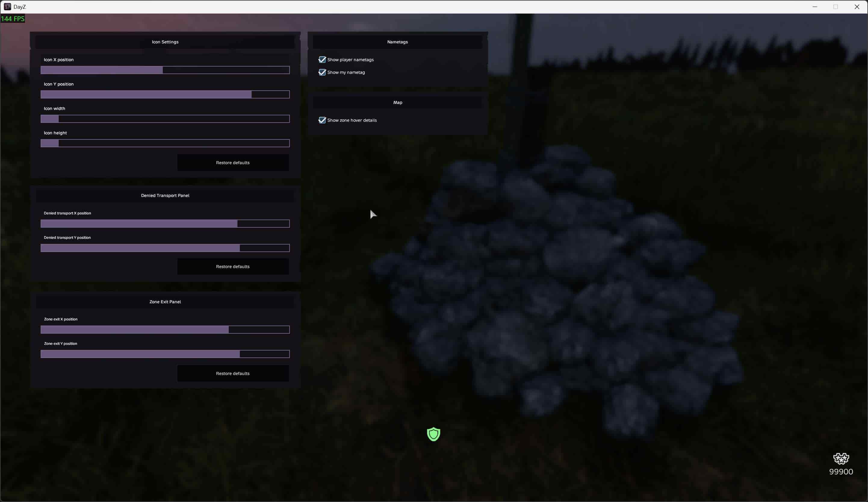Click the Map panel header
This screenshot has width=868, height=502.
tap(398, 103)
